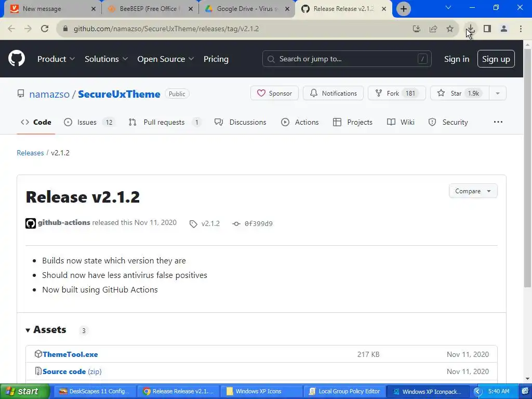This screenshot has height=399, width=532.
Task: Open Chrome tab search chevron
Action: point(448,7)
